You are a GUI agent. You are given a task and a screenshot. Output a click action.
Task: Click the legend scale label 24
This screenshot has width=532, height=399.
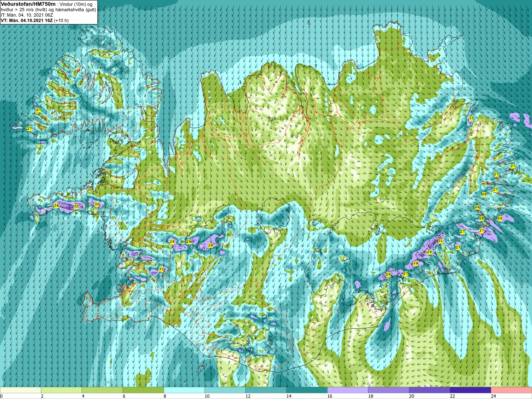(493, 396)
